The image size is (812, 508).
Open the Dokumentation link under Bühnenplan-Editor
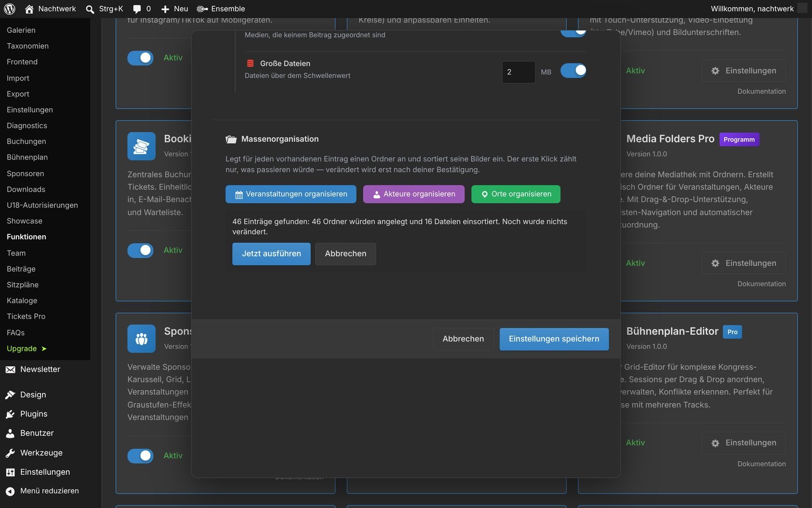pyautogui.click(x=761, y=464)
